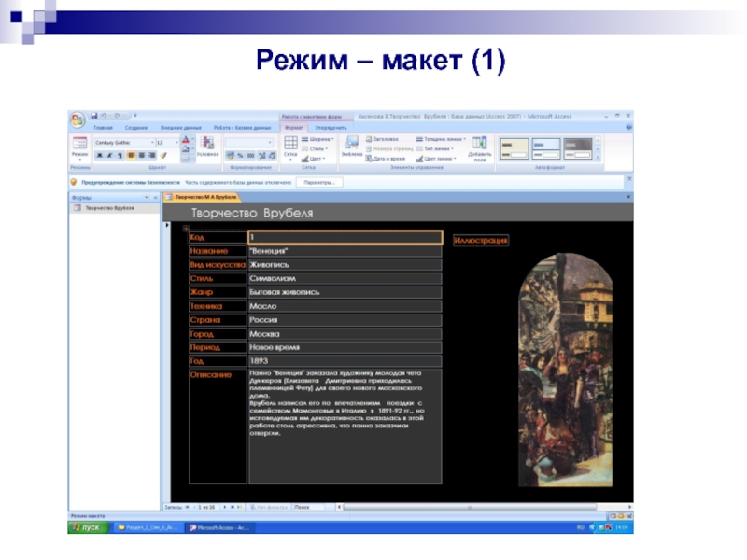Image resolution: width=747 pixels, height=560 pixels.
Task: Insert Дата и время control
Action: pos(385,159)
